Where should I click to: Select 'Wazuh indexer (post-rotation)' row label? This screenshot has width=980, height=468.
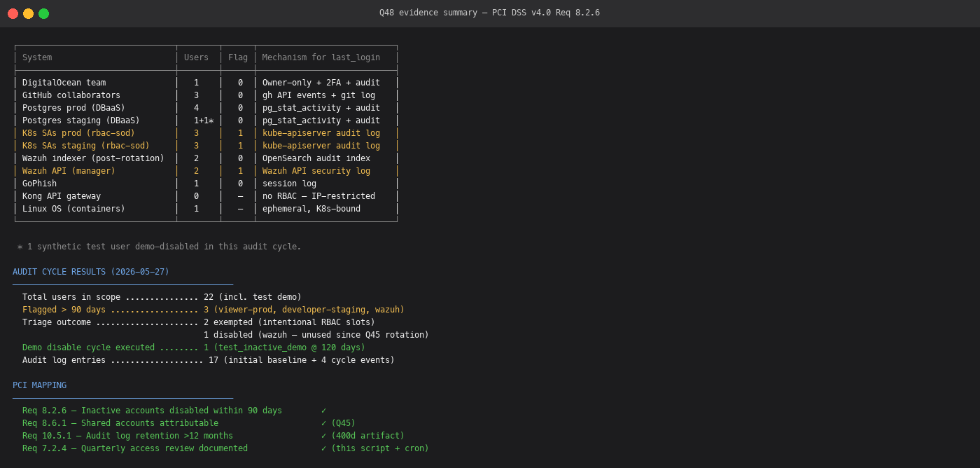click(x=94, y=158)
